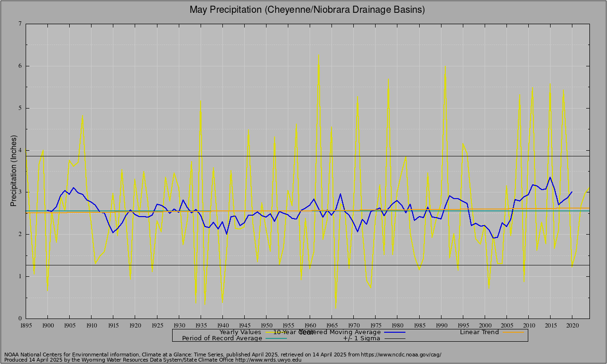This screenshot has height=364, width=607.
Task: Click the x-axis year label 1955
Action: coord(288,325)
